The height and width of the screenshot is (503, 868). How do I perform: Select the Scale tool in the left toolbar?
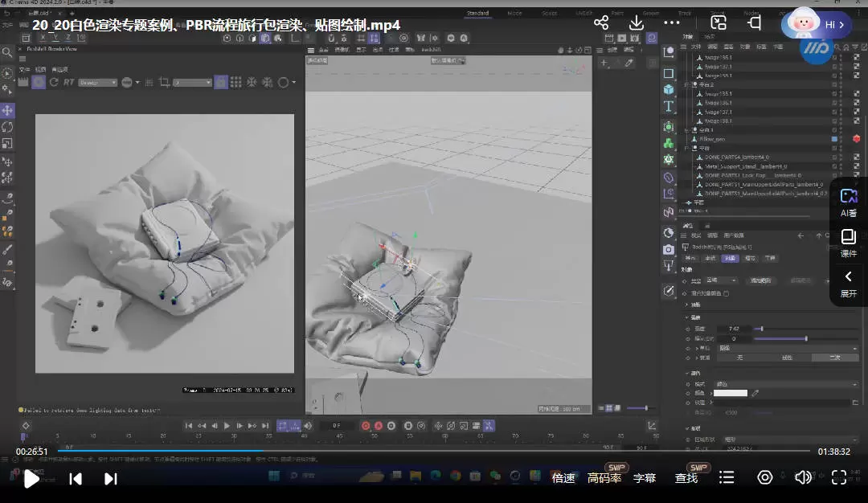click(x=7, y=143)
